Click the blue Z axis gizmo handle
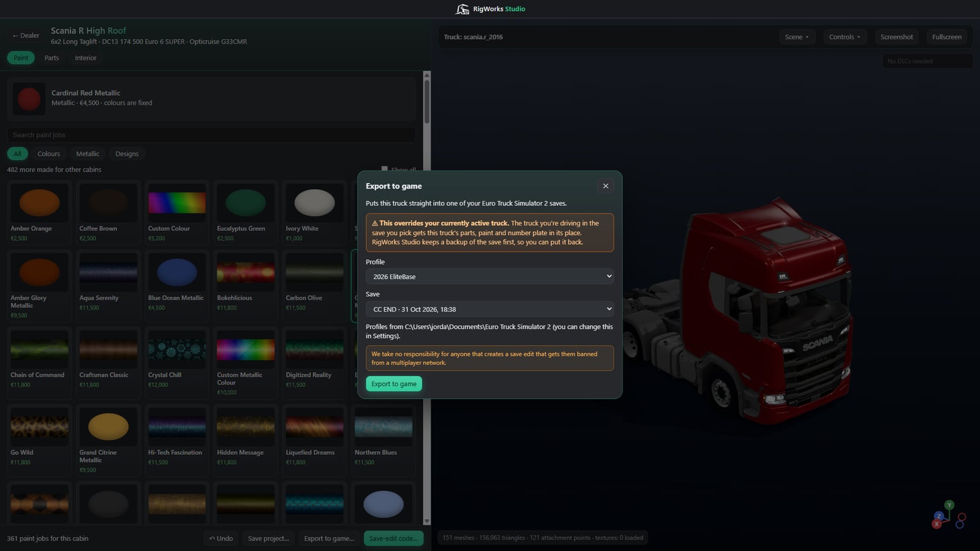 coord(939,516)
